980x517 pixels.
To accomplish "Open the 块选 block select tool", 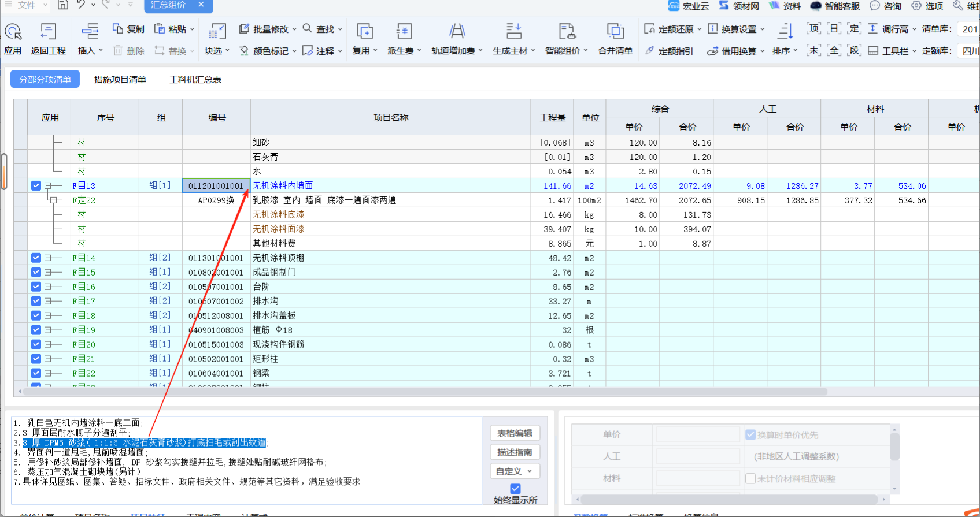I will coord(217,31).
